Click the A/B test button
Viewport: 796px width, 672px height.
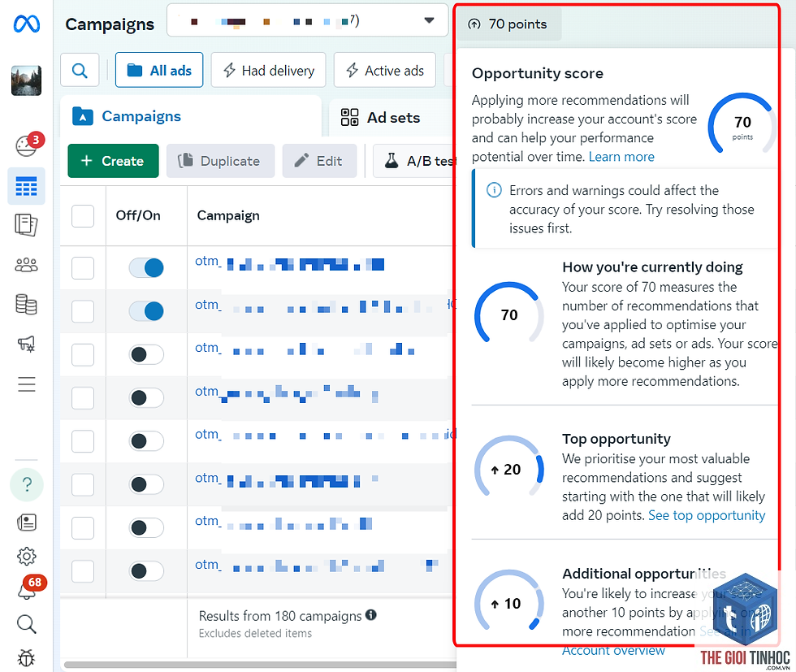tap(415, 161)
